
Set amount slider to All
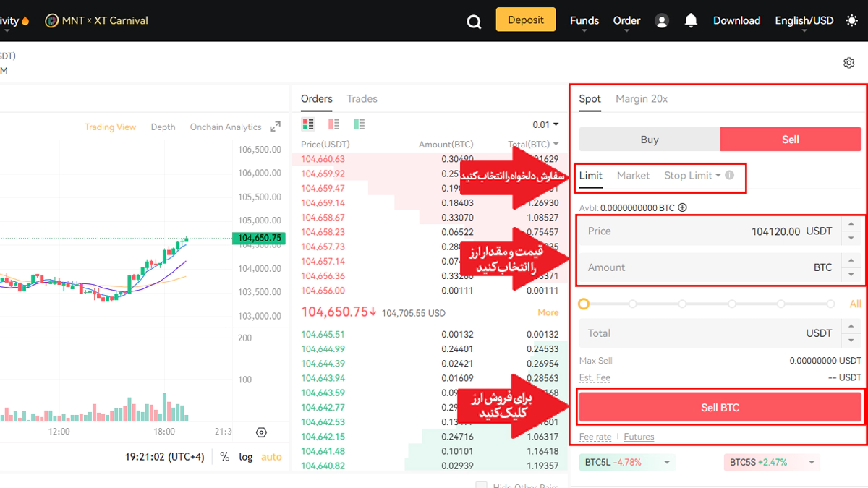[x=855, y=304]
